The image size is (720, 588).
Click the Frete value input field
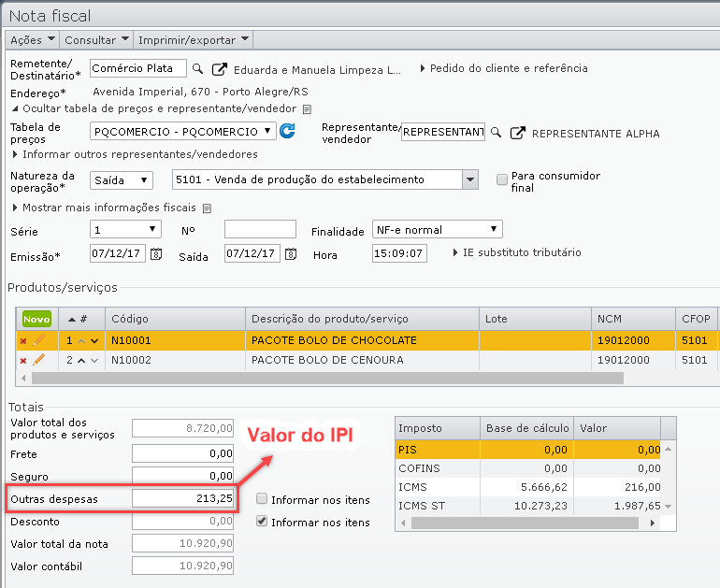tap(182, 453)
